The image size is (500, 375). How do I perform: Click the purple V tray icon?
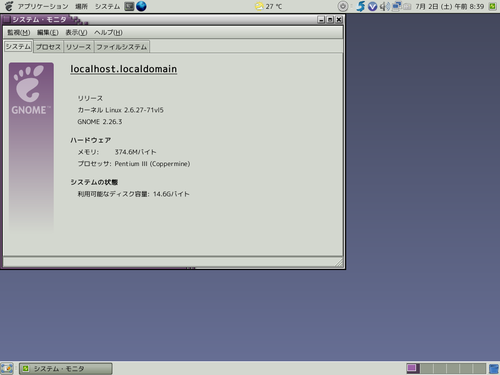click(373, 6)
